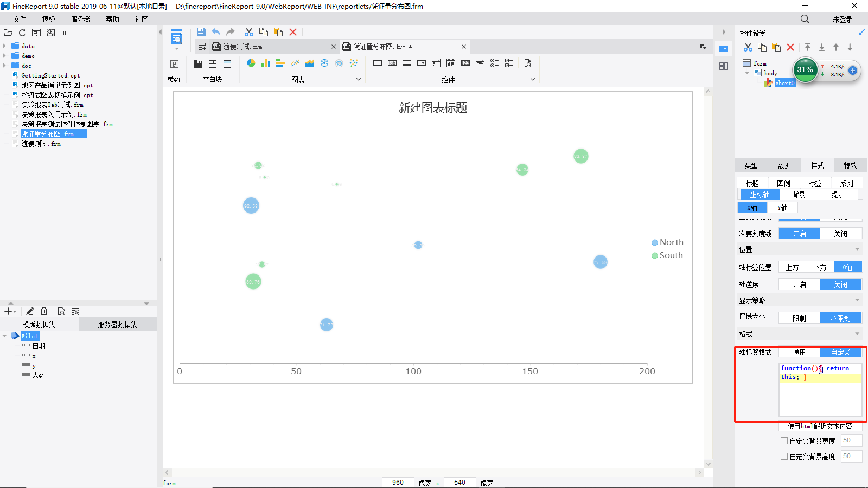Switch to the 数据 tab in the chart settings
868x488 pixels.
coord(784,165)
